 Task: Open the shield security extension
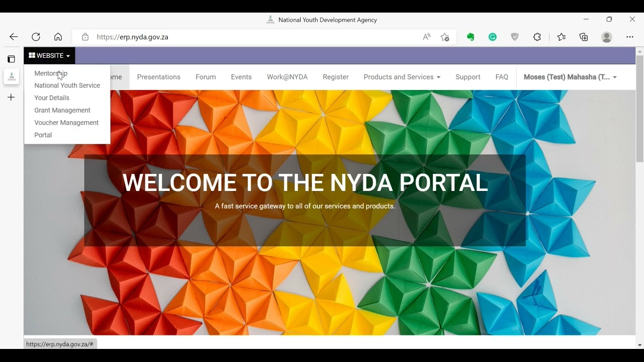tap(515, 37)
